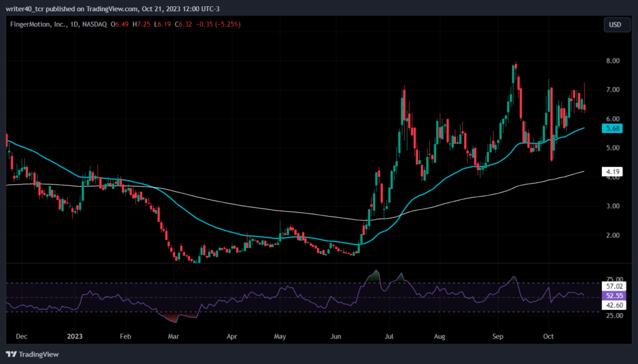Image resolution: width=638 pixels, height=364 pixels.
Task: Click the 5.00 price axis label
Action: click(613, 148)
